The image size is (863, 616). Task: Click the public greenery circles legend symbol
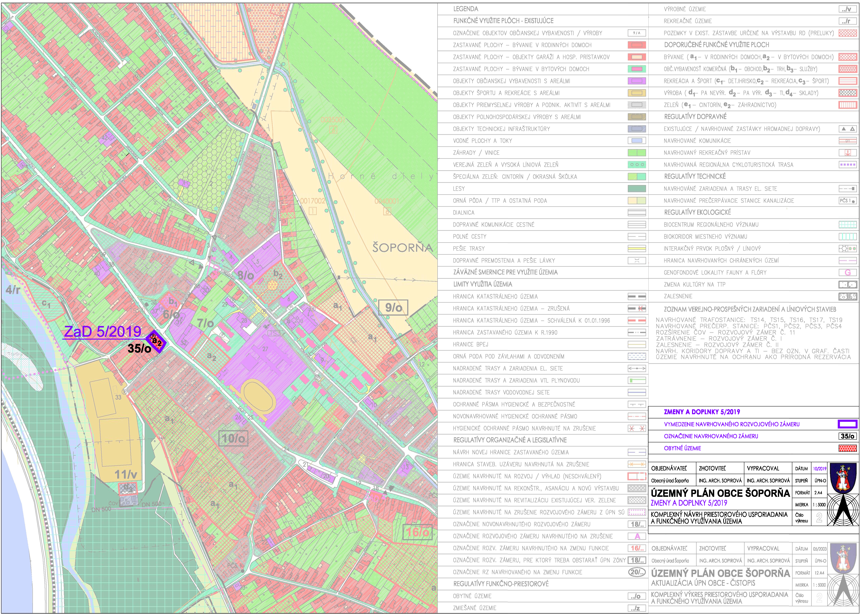click(x=636, y=165)
